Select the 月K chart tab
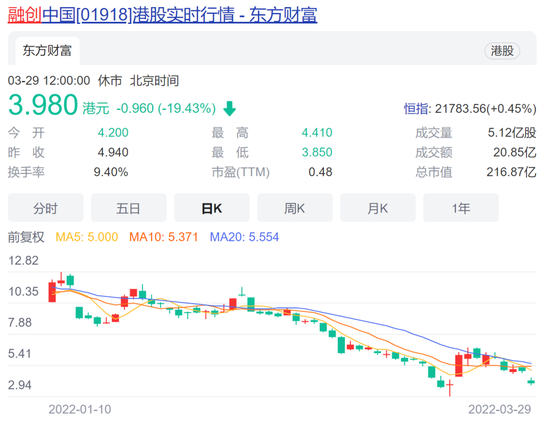550x424 pixels. point(378,208)
